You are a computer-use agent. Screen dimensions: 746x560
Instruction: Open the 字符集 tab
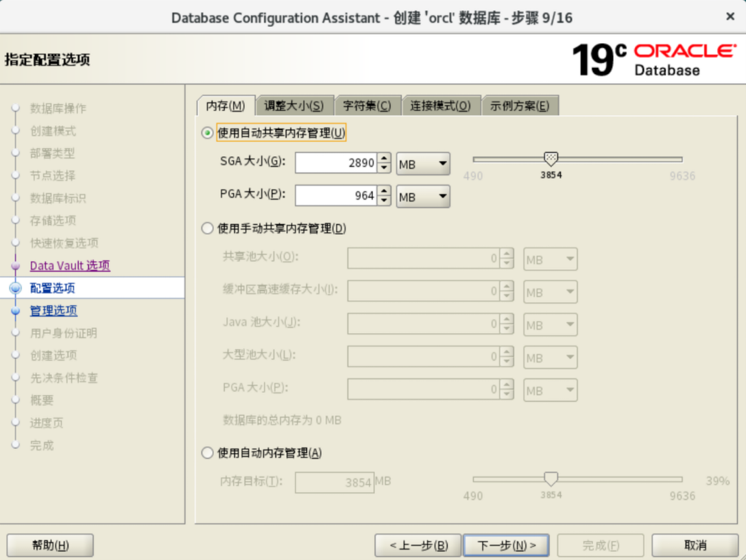[367, 106]
